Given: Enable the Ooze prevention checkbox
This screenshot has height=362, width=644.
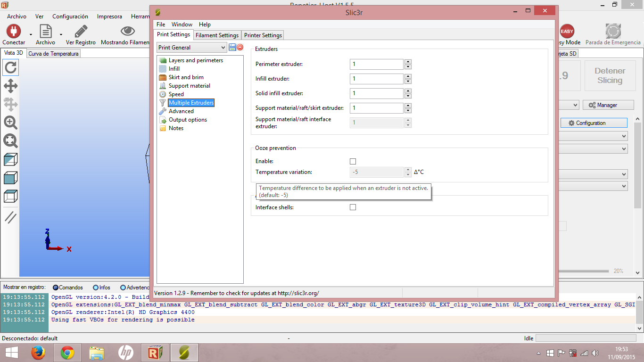Looking at the screenshot, I should 353,161.
